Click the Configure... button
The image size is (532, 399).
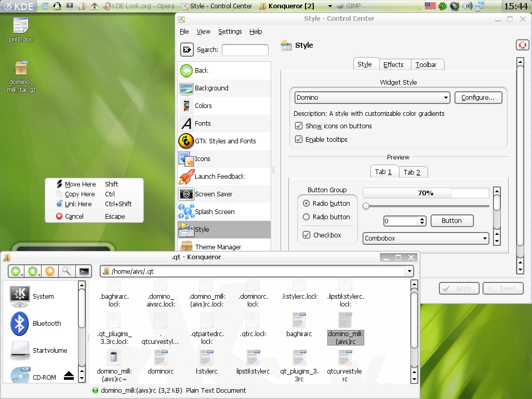pos(478,98)
